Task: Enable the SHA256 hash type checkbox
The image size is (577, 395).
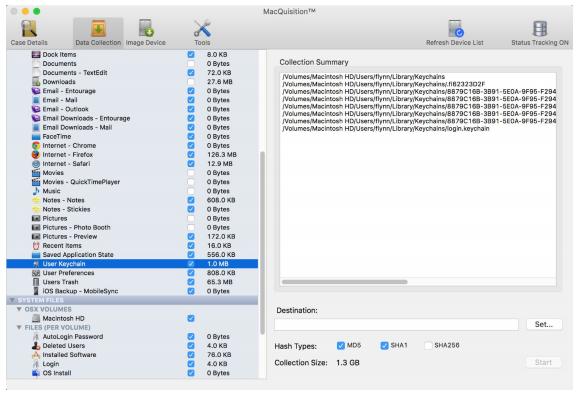Action: click(428, 345)
